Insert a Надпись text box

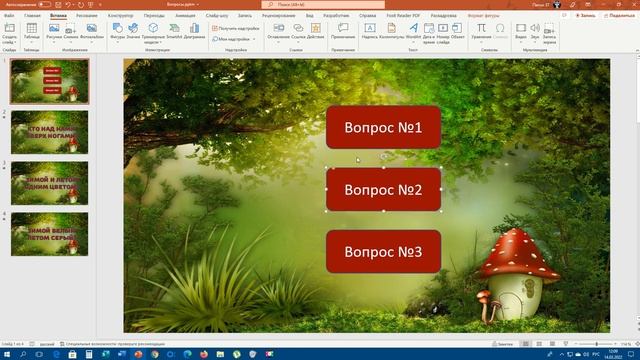tap(370, 31)
